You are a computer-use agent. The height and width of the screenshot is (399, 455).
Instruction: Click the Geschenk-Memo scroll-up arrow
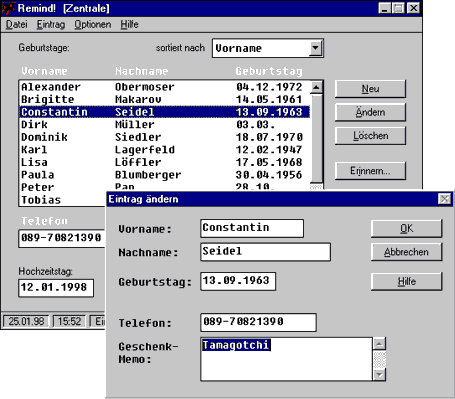[380, 343]
